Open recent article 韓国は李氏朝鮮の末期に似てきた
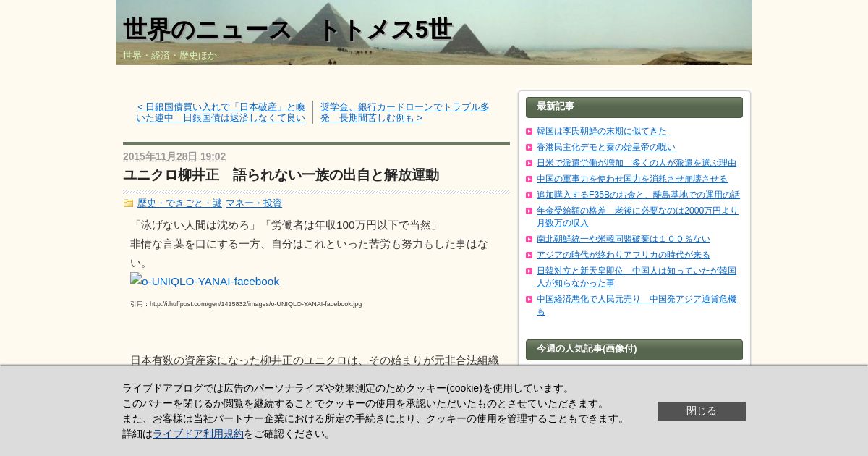Viewport: 868px width, 456px height. click(602, 131)
